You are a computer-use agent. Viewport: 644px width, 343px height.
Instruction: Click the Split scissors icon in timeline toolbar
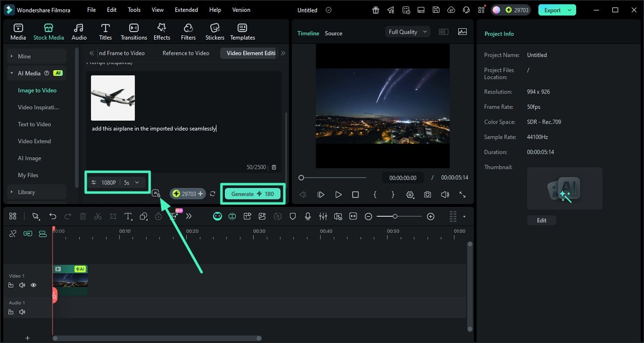pyautogui.click(x=98, y=216)
